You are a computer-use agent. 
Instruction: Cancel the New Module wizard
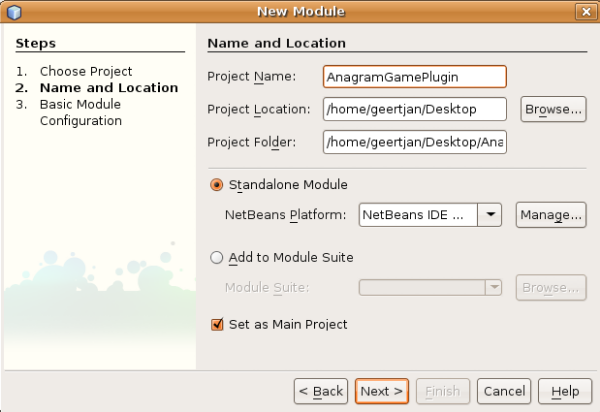504,391
